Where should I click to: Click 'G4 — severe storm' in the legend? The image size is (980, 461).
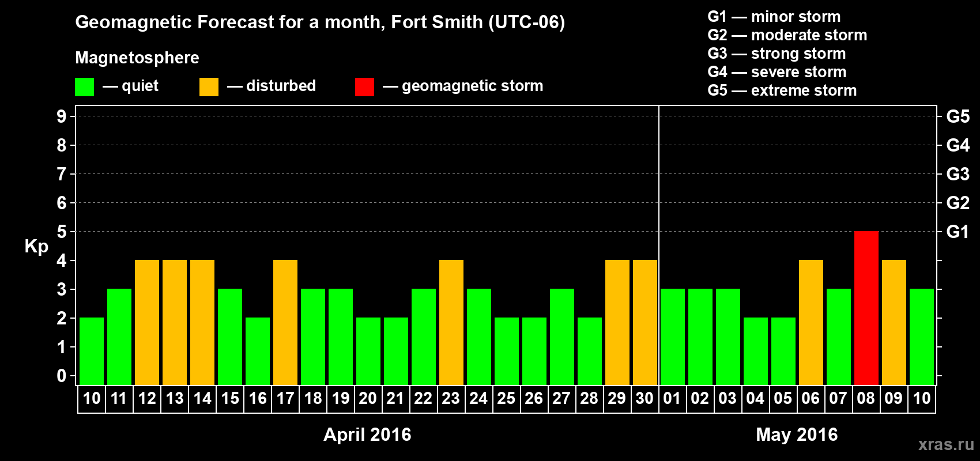click(x=777, y=72)
